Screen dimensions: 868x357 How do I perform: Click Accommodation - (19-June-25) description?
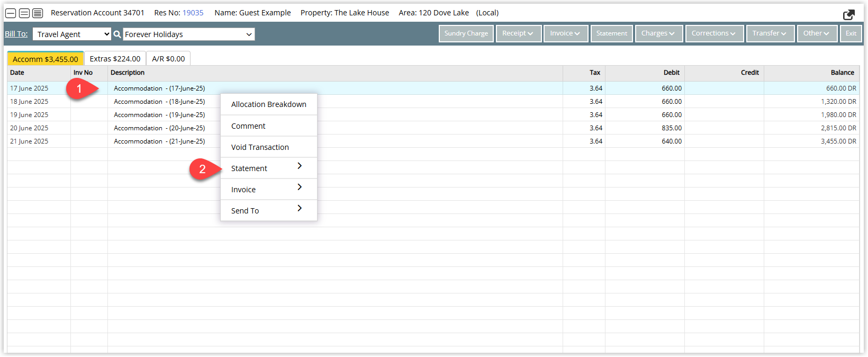click(x=159, y=115)
